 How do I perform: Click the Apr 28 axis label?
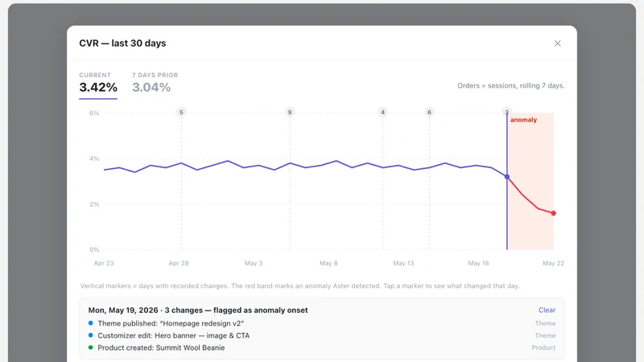tap(179, 263)
